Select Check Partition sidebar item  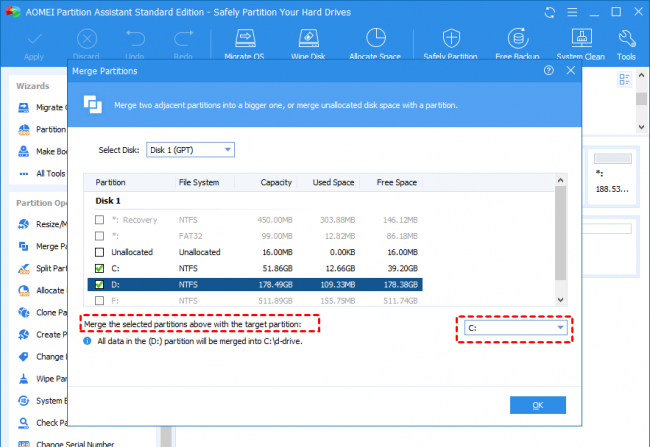coord(43,423)
